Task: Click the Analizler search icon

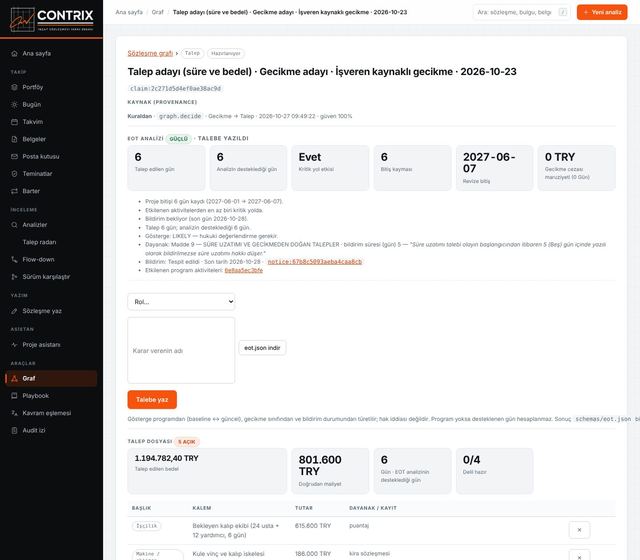Action: pyautogui.click(x=14, y=224)
